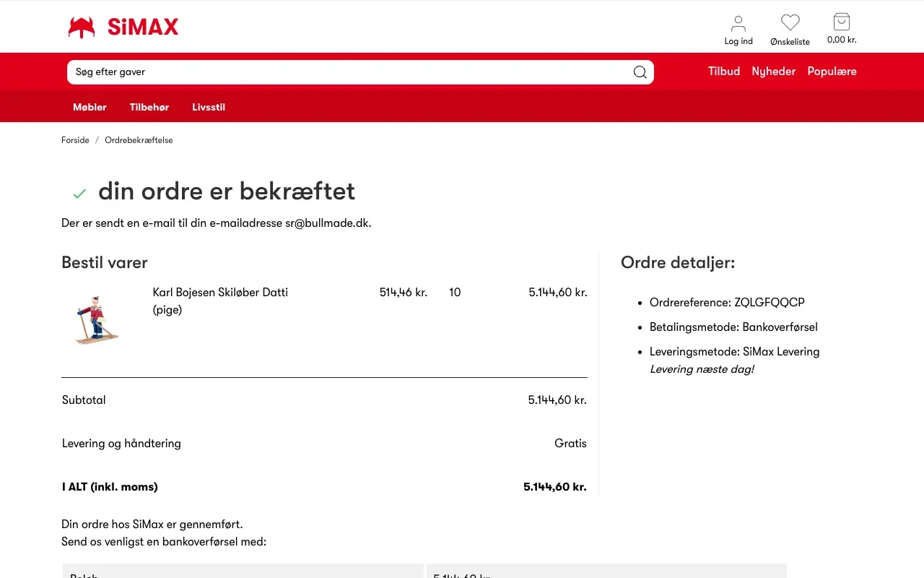Click the Ordrebekræftelse breadcrumb item
This screenshot has height=578, width=924.
click(x=139, y=140)
